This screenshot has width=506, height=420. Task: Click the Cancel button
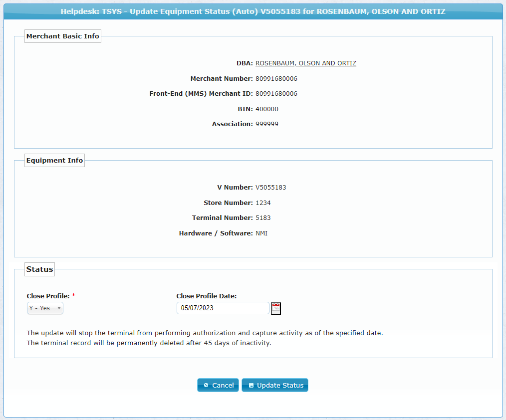click(218, 385)
